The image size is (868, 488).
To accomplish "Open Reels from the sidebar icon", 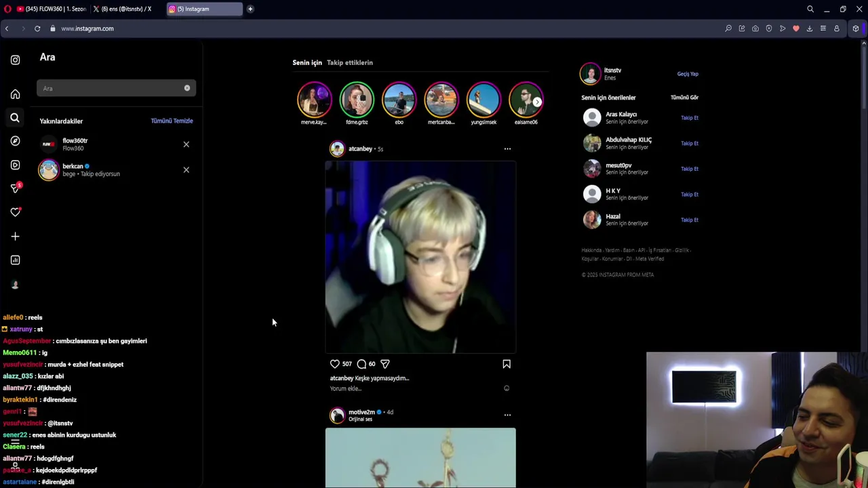I will click(15, 165).
